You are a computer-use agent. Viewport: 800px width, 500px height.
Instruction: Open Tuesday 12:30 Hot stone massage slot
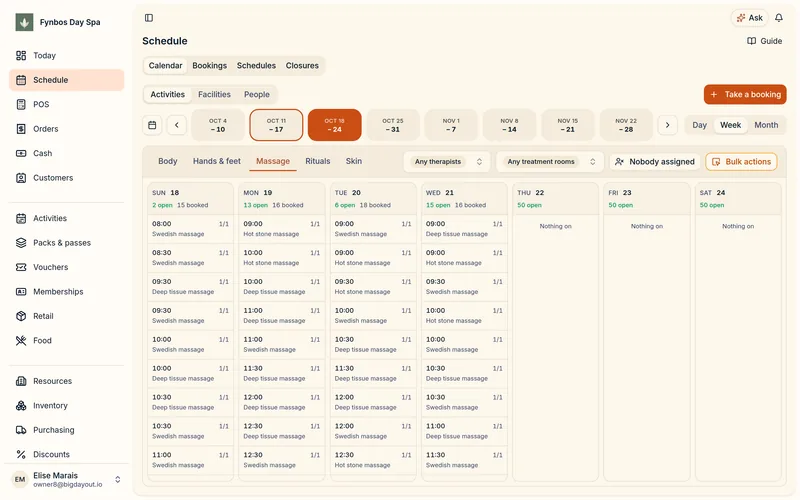[373, 460]
